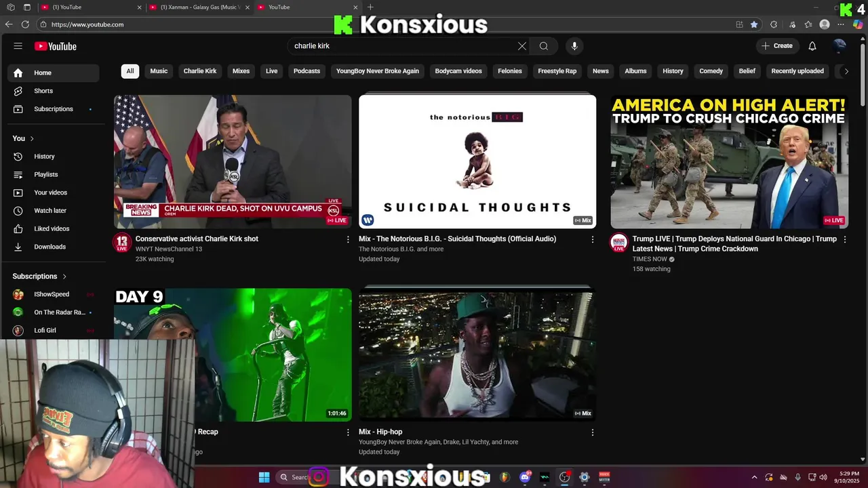
Task: Click the YouTube logo
Action: point(56,46)
